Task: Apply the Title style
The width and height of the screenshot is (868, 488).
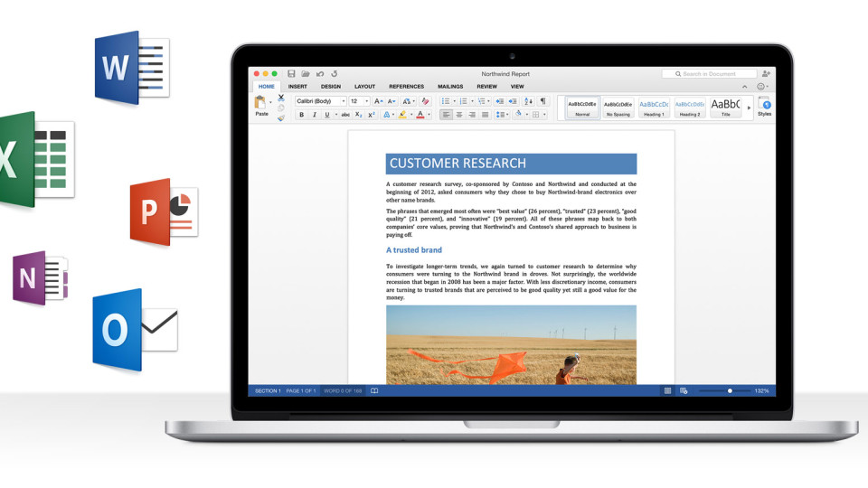Action: (x=726, y=108)
